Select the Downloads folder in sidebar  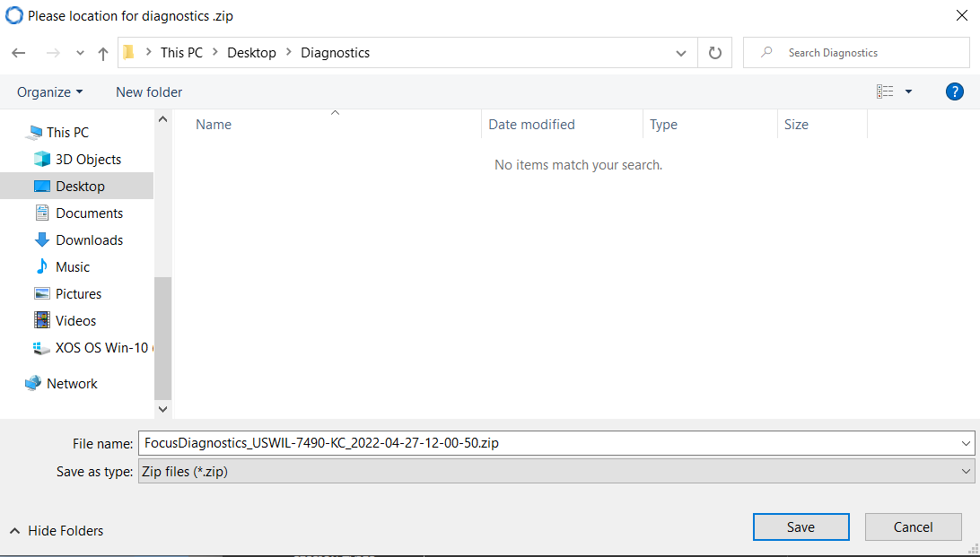click(87, 239)
